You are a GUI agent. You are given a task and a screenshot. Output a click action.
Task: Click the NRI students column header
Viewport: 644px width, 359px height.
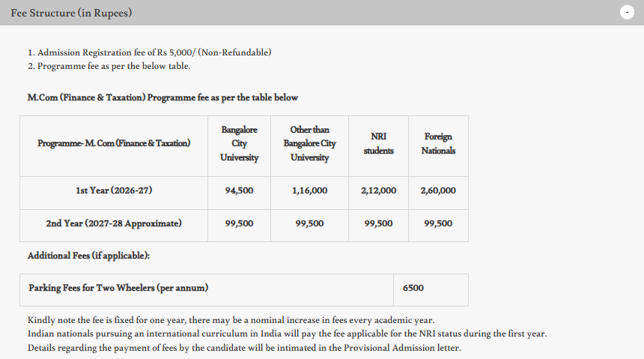378,144
